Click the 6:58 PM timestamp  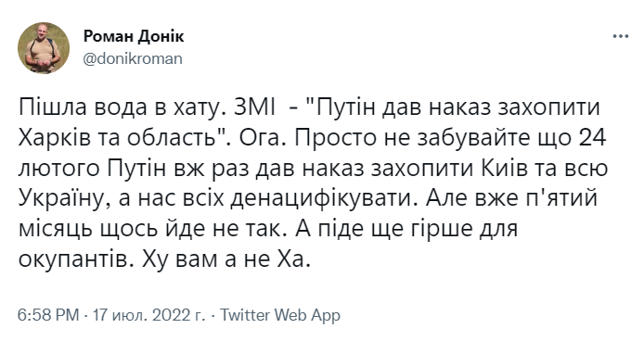pyautogui.click(x=48, y=315)
